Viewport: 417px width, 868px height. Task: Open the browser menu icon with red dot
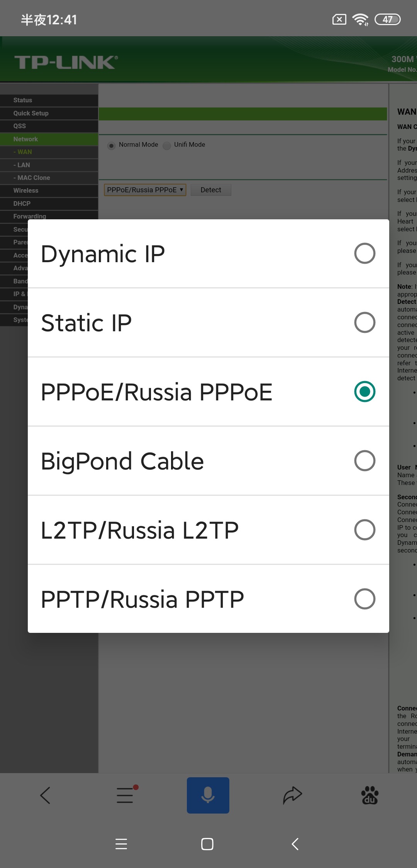coord(126,795)
